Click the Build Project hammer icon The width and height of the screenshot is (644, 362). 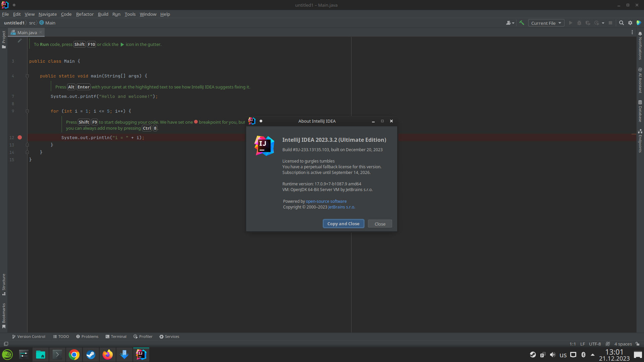click(x=522, y=23)
